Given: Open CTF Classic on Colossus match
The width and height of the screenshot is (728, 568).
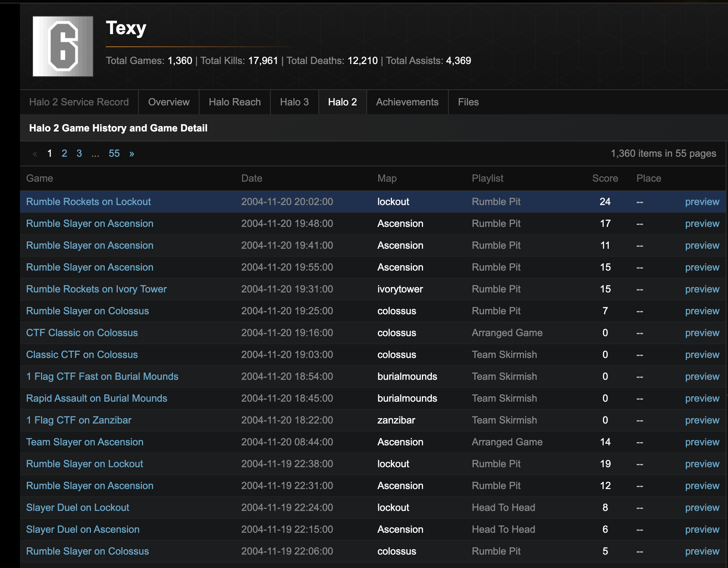Looking at the screenshot, I should point(82,333).
